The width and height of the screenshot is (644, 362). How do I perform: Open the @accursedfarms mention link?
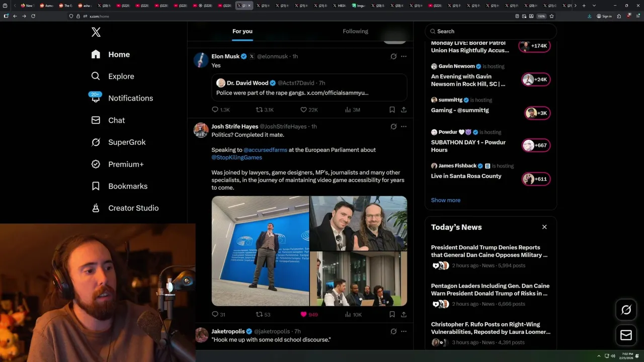click(265, 150)
